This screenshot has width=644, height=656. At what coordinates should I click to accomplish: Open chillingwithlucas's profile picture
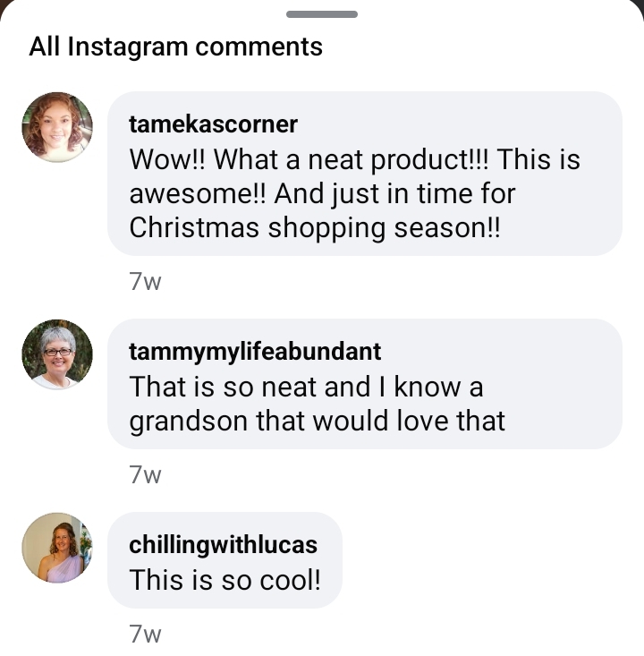(57, 548)
